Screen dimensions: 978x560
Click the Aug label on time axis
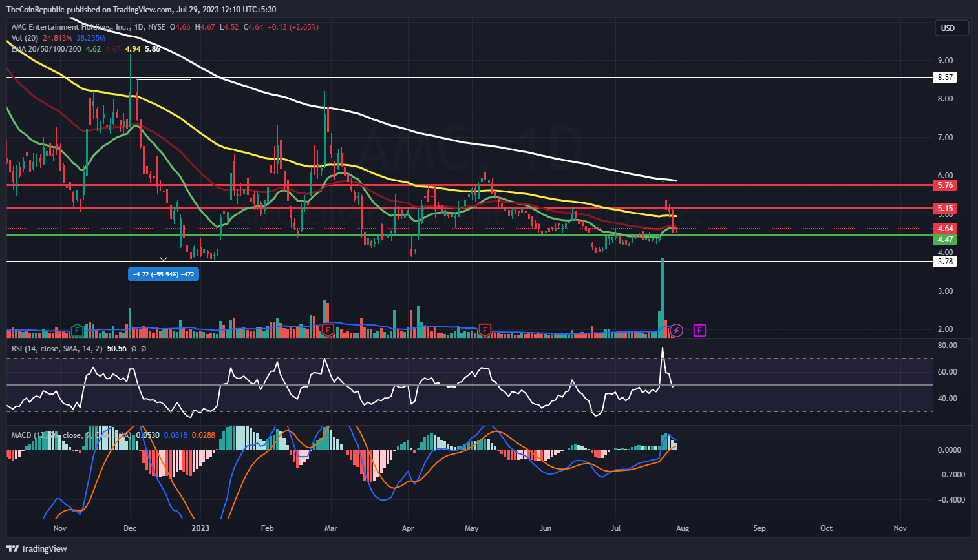tap(683, 528)
